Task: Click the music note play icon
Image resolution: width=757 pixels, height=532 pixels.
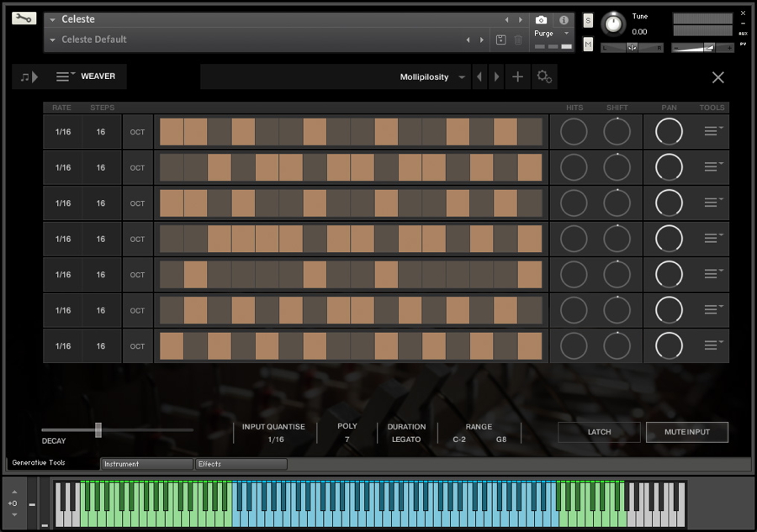Action: pos(29,77)
